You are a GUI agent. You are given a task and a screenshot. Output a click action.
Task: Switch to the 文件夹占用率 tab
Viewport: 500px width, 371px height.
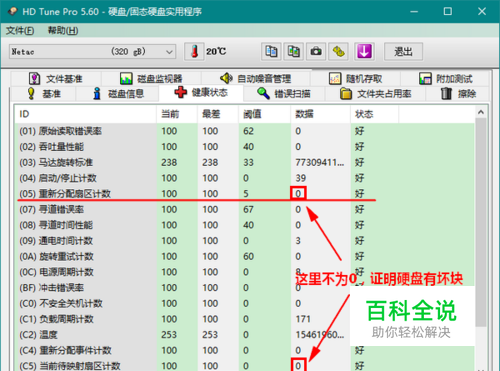[375, 94]
